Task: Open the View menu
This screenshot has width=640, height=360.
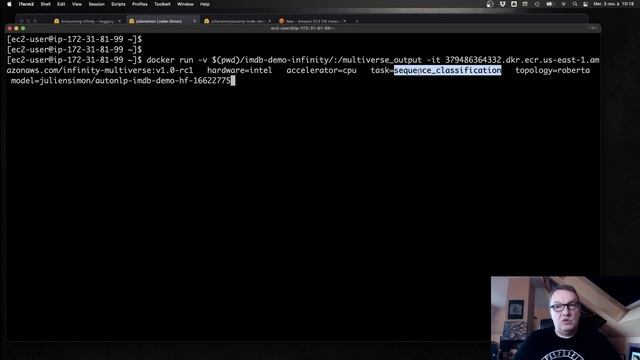Action: point(77,4)
